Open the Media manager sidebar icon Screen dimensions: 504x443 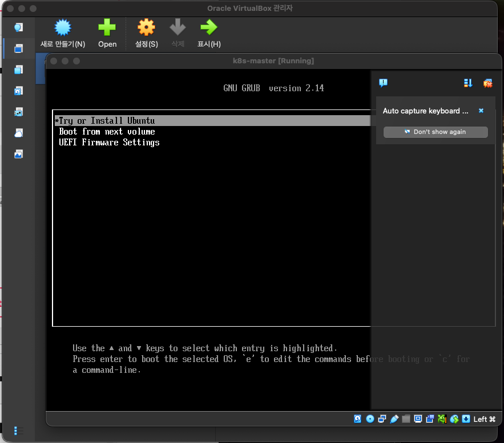(19, 91)
